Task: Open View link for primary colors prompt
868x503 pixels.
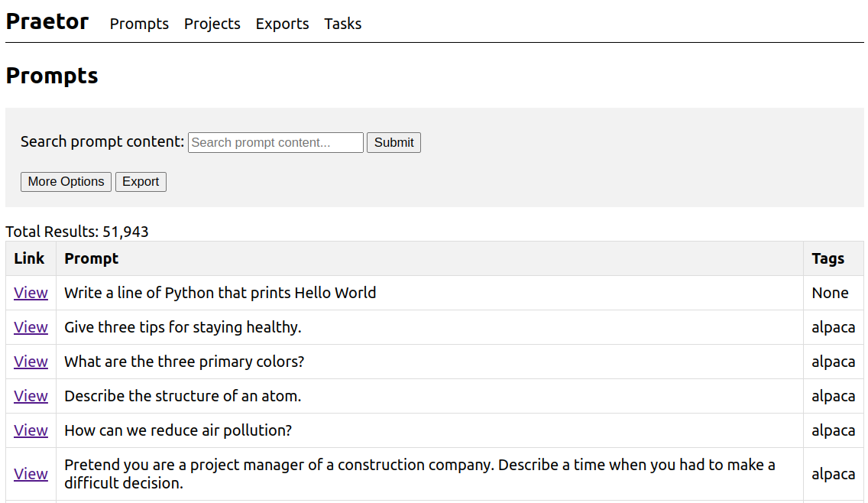Action: pyautogui.click(x=31, y=362)
